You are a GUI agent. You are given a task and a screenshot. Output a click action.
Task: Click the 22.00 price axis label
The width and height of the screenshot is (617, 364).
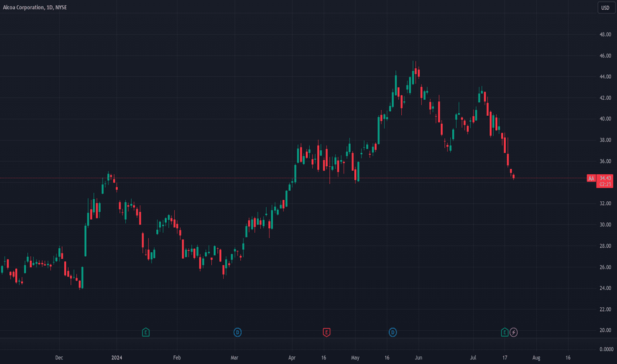coord(605,309)
